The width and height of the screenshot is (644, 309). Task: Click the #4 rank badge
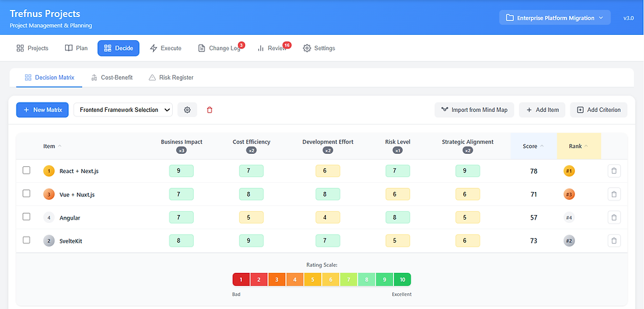tap(569, 218)
